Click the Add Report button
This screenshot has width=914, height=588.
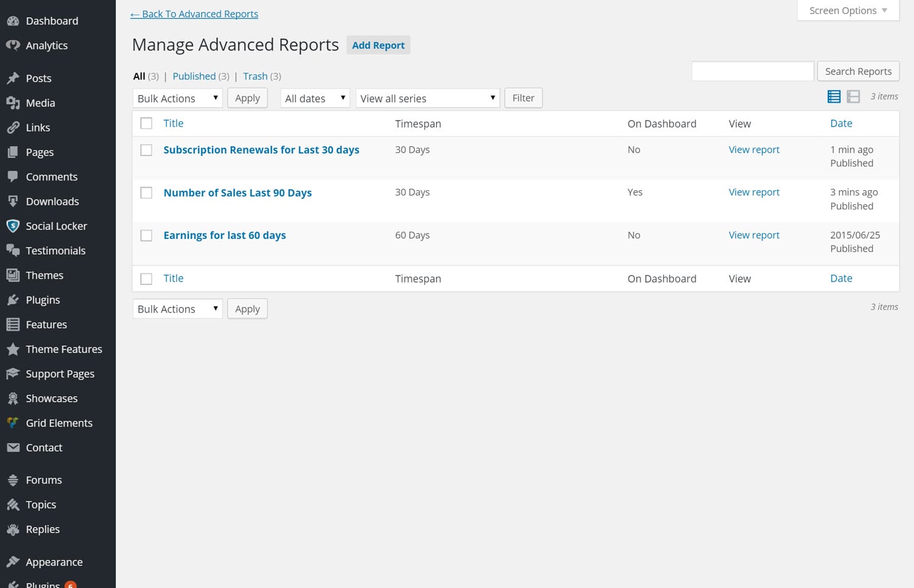pyautogui.click(x=378, y=44)
